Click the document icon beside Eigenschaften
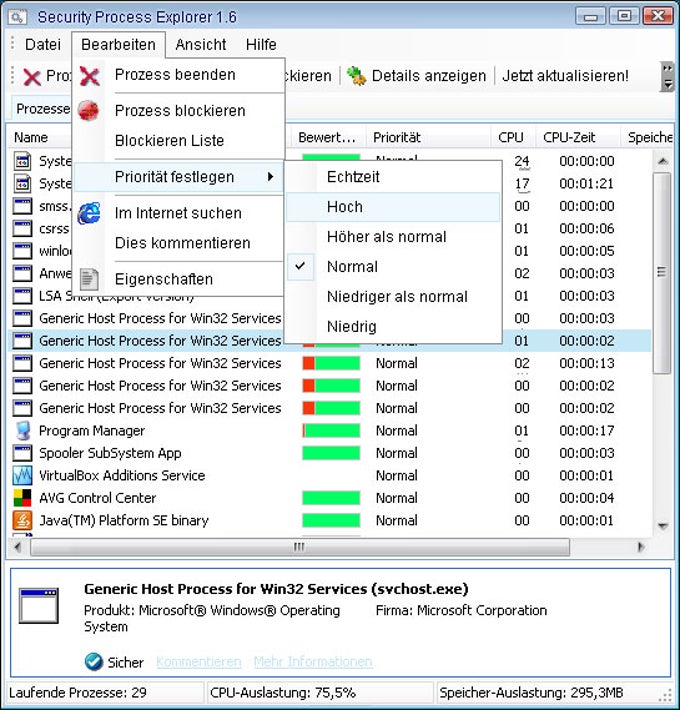Image resolution: width=680 pixels, height=710 pixels. pyautogui.click(x=89, y=279)
